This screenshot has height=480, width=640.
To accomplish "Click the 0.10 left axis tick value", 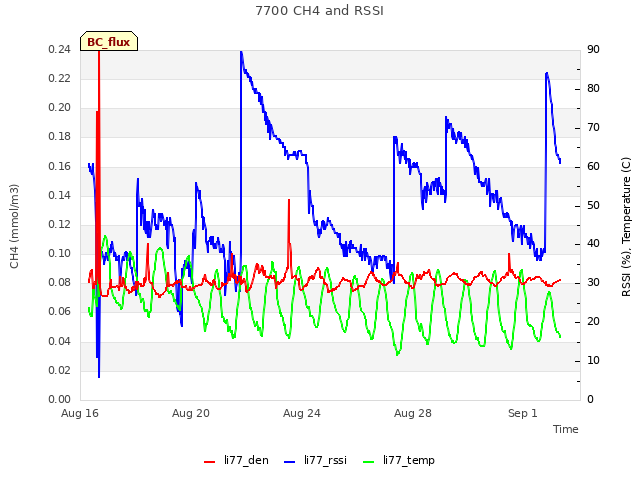I will coord(60,253).
